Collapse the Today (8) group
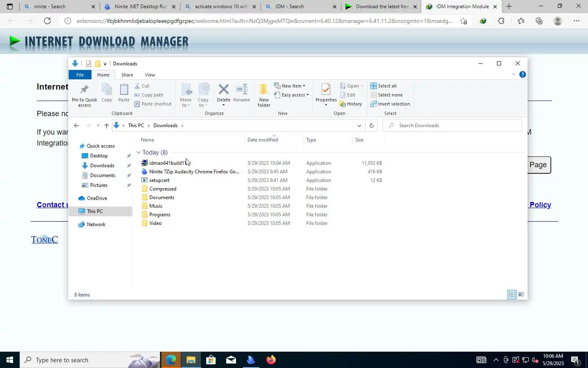 138,153
